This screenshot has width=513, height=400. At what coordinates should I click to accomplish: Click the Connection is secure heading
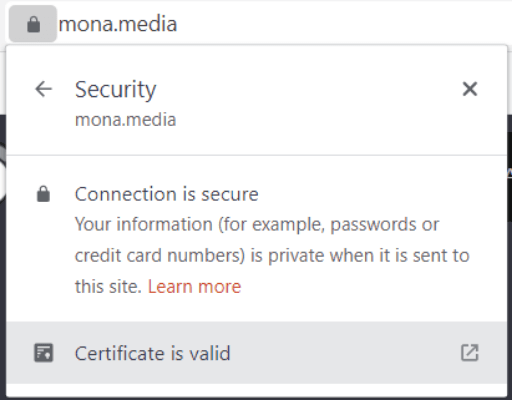pos(166,194)
